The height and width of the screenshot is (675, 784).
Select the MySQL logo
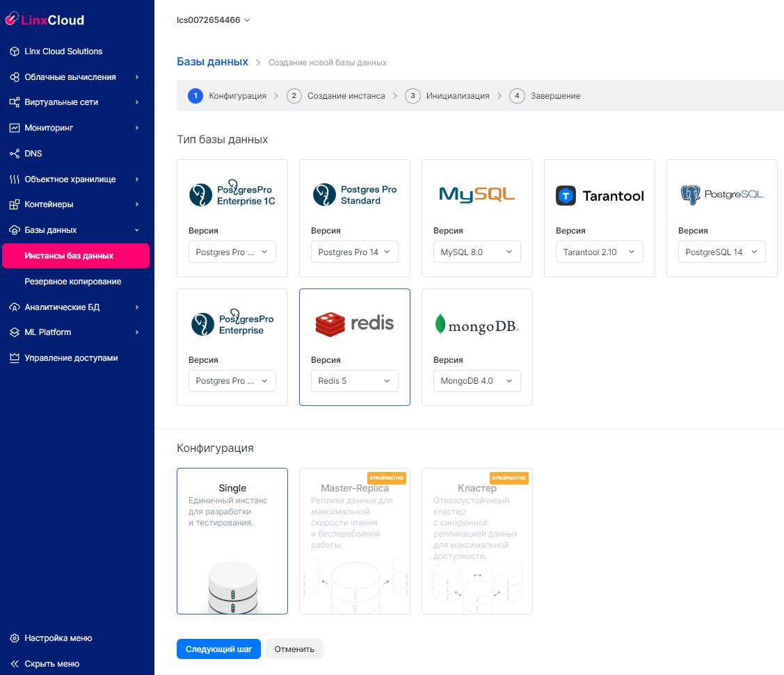[x=477, y=195]
